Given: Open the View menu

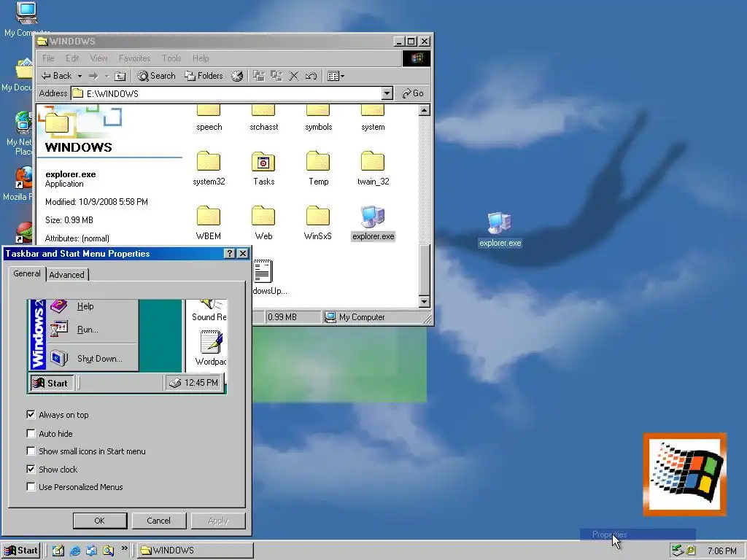Looking at the screenshot, I should (x=98, y=58).
